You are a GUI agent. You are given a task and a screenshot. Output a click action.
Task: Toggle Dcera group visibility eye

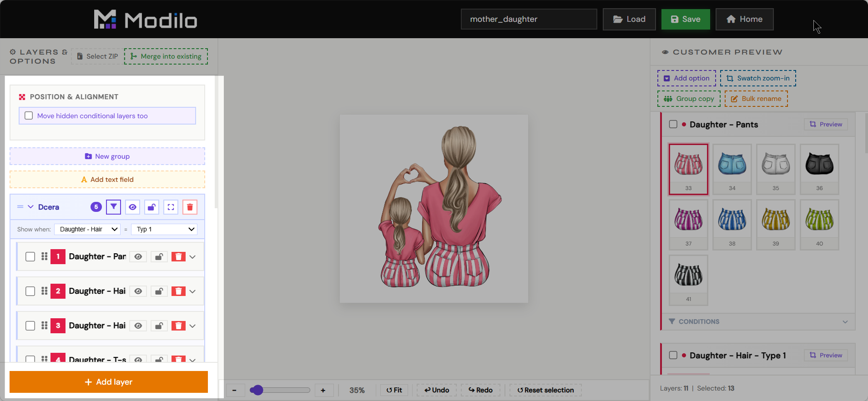pos(132,207)
